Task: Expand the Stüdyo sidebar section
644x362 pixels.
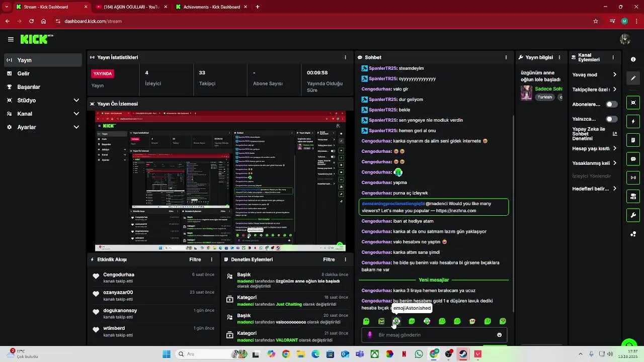Action: (76, 101)
